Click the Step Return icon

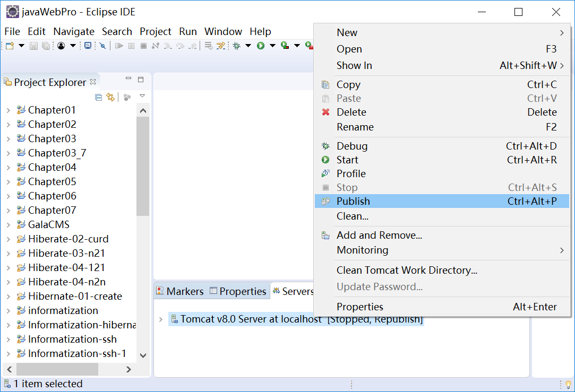(193, 46)
